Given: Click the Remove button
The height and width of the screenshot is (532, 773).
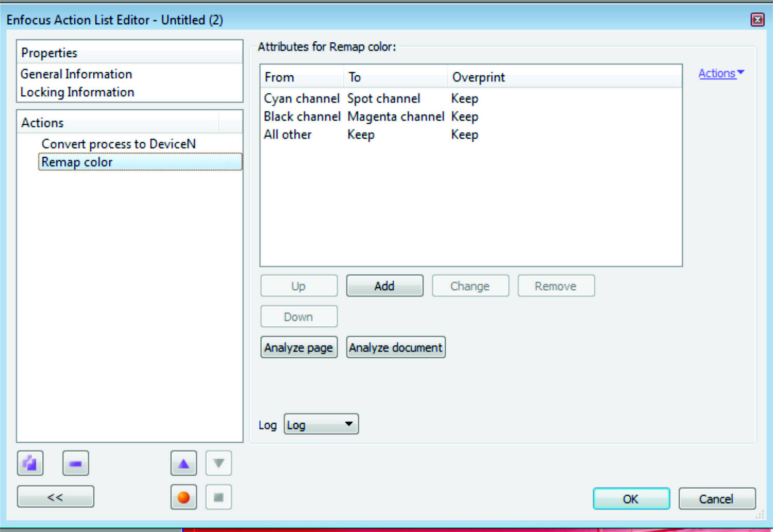Looking at the screenshot, I should [556, 286].
